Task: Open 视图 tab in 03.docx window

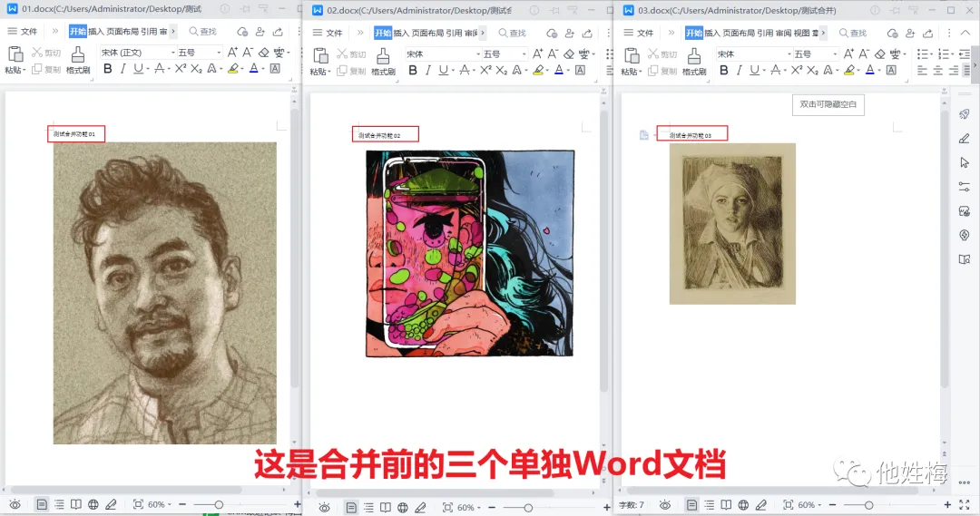Action: (x=801, y=33)
